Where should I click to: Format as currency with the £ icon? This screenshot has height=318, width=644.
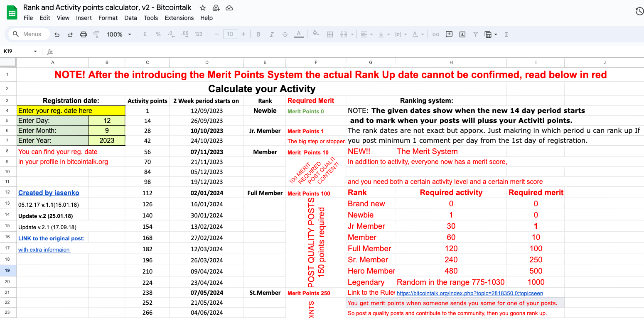coord(145,34)
